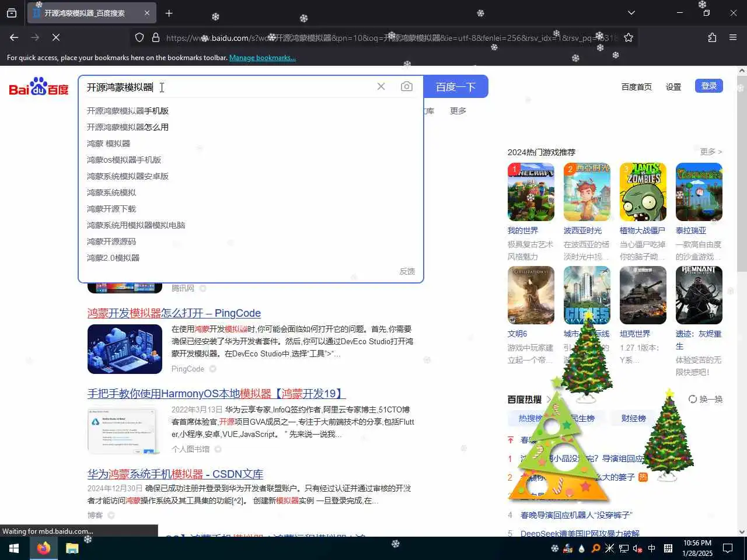Open PingCode result thumbnail image

[x=125, y=349]
